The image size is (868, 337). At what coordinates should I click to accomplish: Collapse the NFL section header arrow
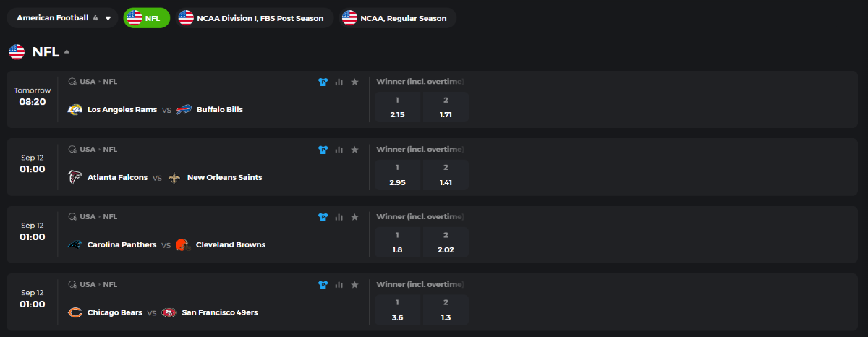(67, 52)
